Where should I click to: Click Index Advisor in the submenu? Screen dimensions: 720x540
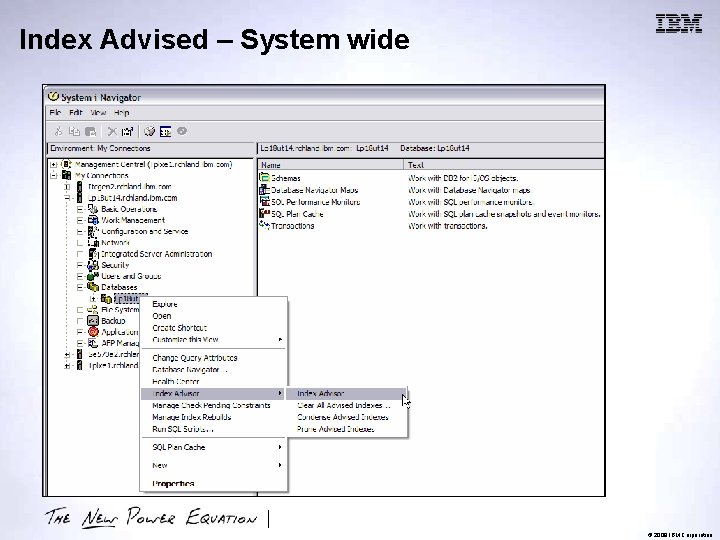(x=346, y=394)
